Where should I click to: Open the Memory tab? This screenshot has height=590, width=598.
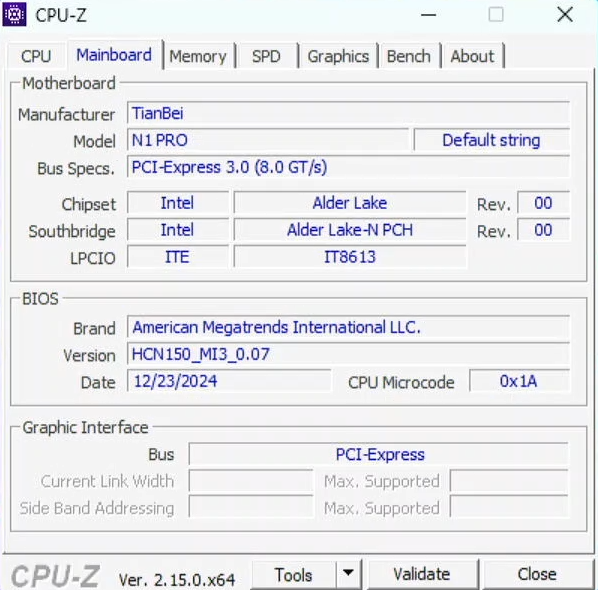click(x=198, y=56)
